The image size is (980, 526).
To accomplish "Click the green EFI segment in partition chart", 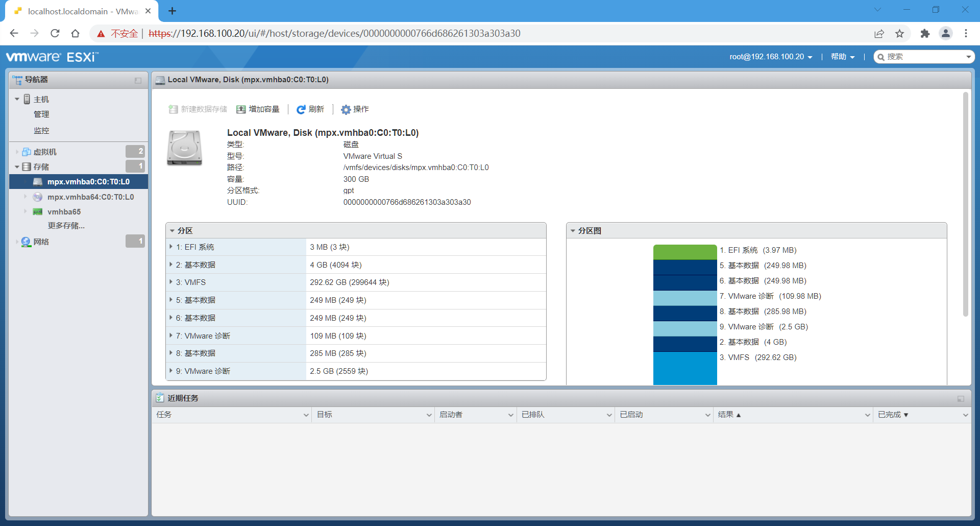I will tap(684, 251).
